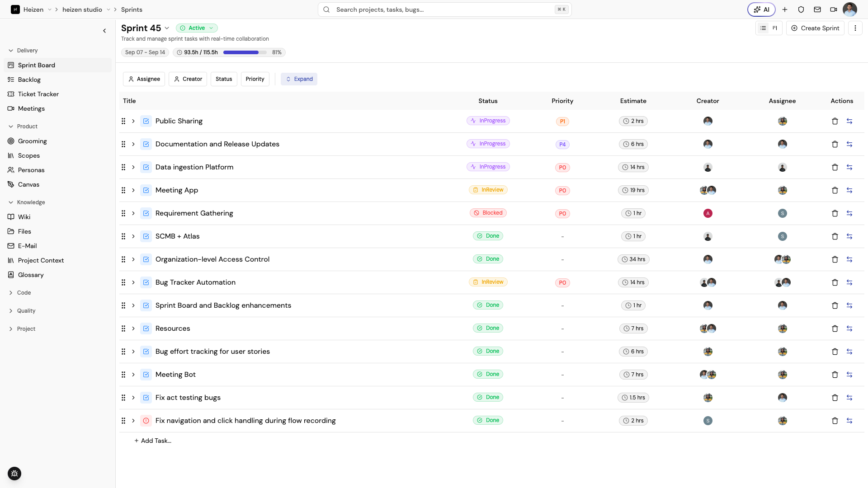Move the Meeting App task via swap icon
Image resolution: width=868 pixels, height=488 pixels.
click(x=849, y=190)
